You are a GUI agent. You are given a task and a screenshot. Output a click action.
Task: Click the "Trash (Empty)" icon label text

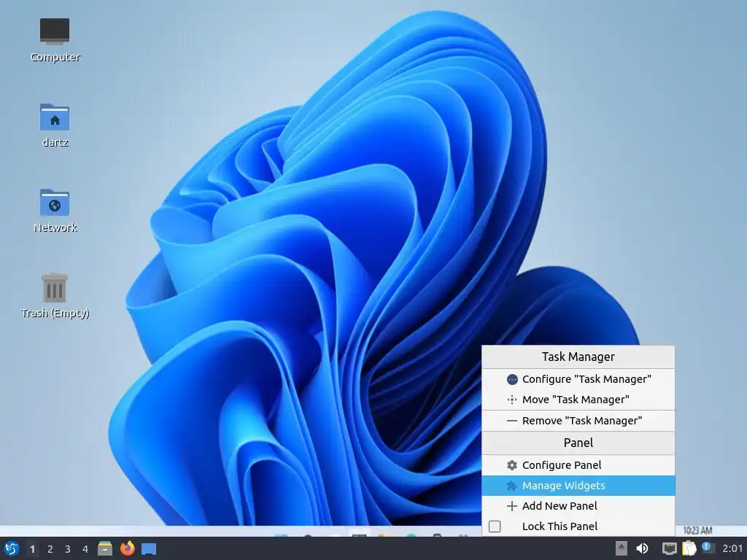tap(55, 313)
